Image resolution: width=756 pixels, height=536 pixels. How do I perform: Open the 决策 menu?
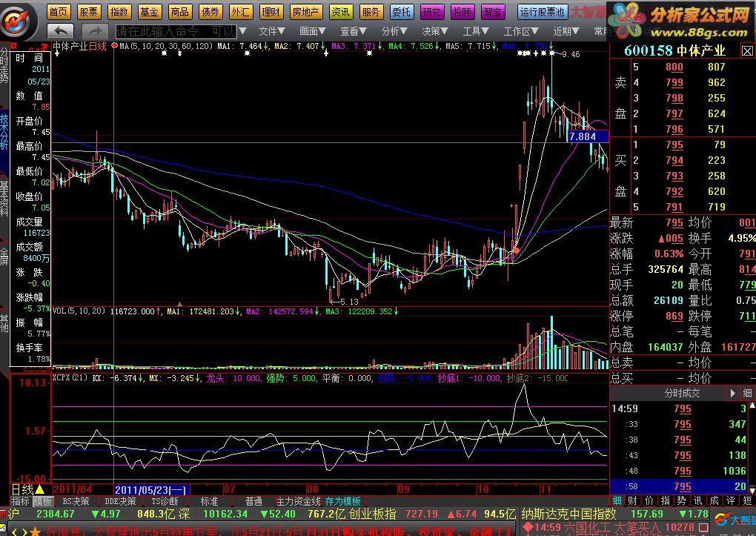(435, 31)
